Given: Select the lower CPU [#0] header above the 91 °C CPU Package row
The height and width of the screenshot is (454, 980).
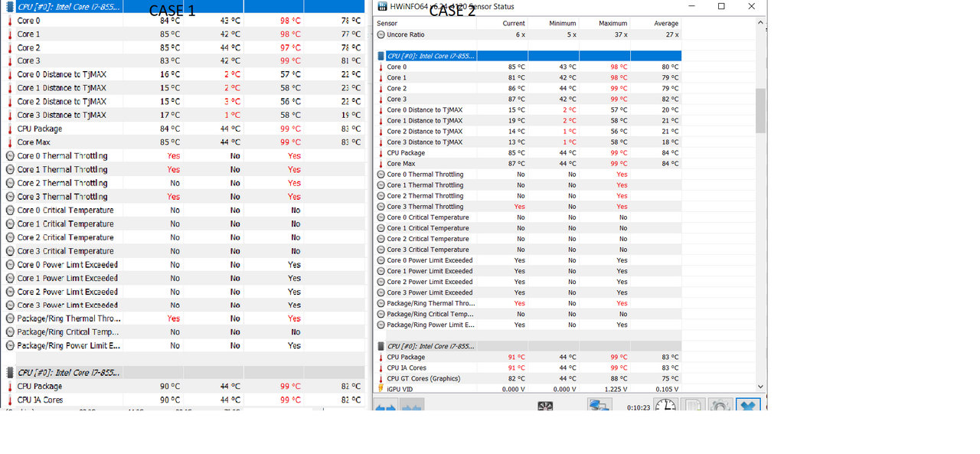Looking at the screenshot, I should [x=528, y=346].
